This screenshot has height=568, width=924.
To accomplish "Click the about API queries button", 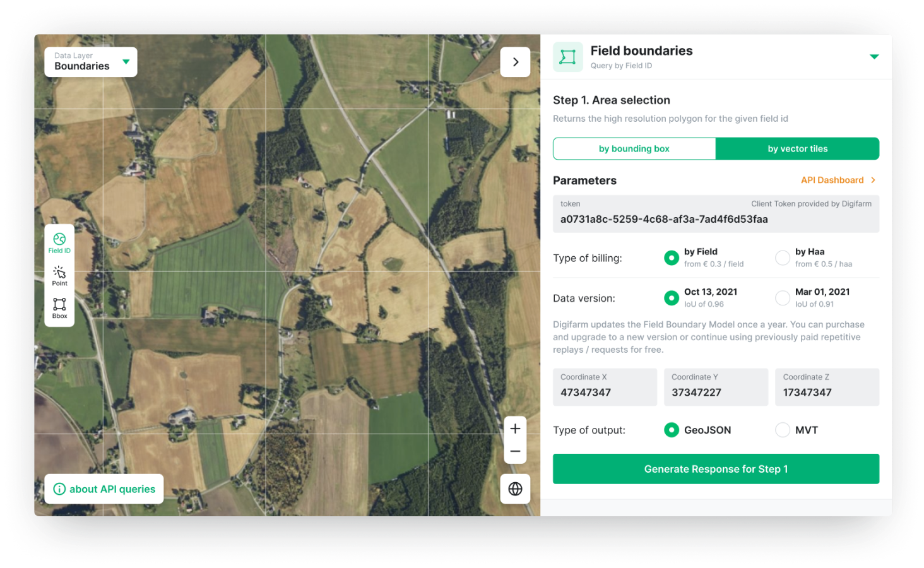I will point(104,488).
